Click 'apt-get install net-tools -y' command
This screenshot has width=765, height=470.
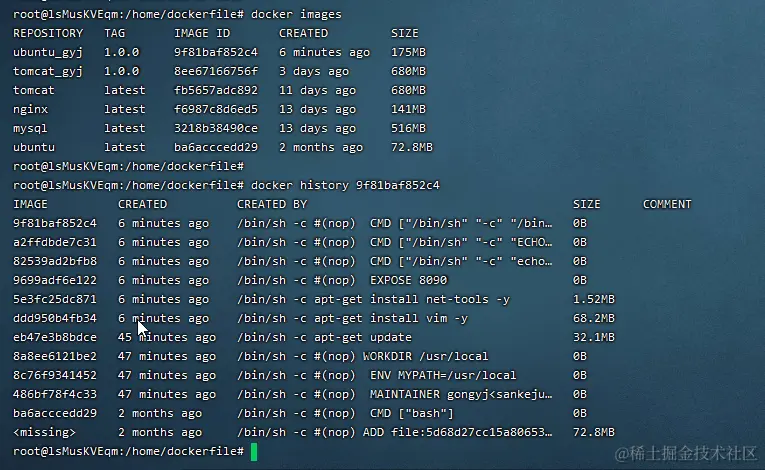(412, 299)
